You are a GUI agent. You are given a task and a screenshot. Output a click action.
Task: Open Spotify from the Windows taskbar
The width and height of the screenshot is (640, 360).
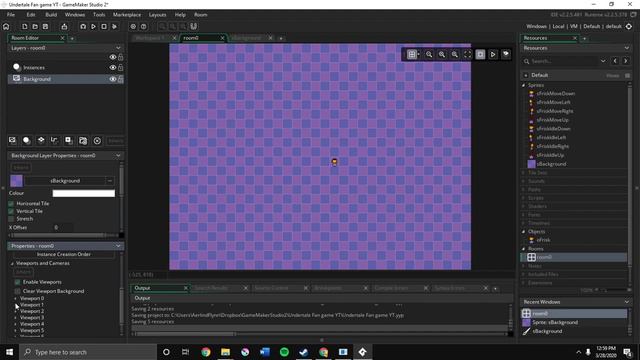(x=284, y=352)
